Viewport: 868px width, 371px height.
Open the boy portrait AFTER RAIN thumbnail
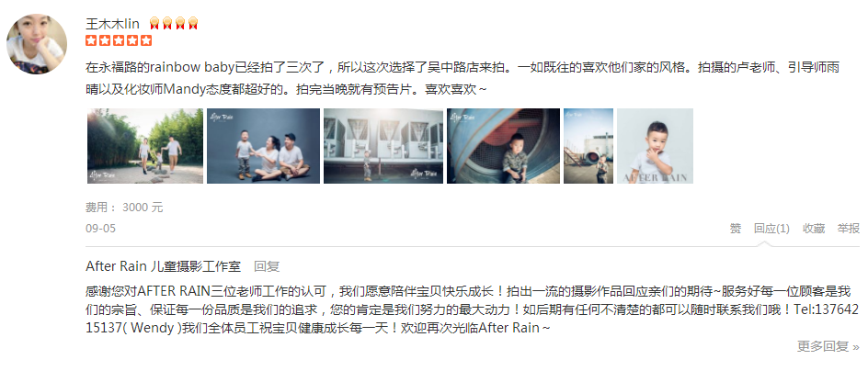tap(655, 146)
